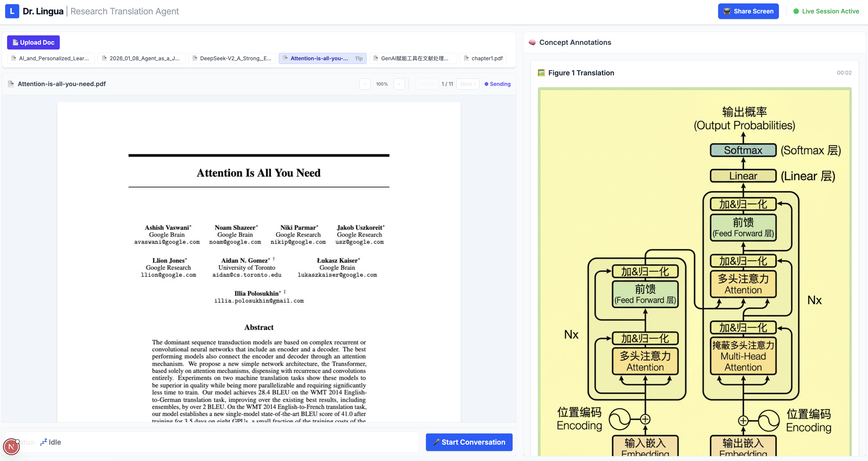Click the picture icon beside Figure 1 Translation
This screenshot has height=461, width=868.
541,73
